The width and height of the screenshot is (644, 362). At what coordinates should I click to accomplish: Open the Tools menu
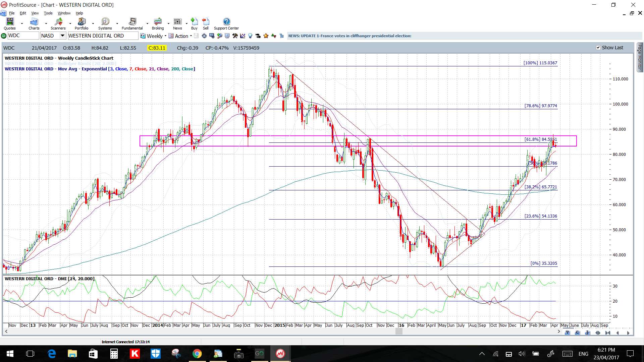[x=48, y=13]
